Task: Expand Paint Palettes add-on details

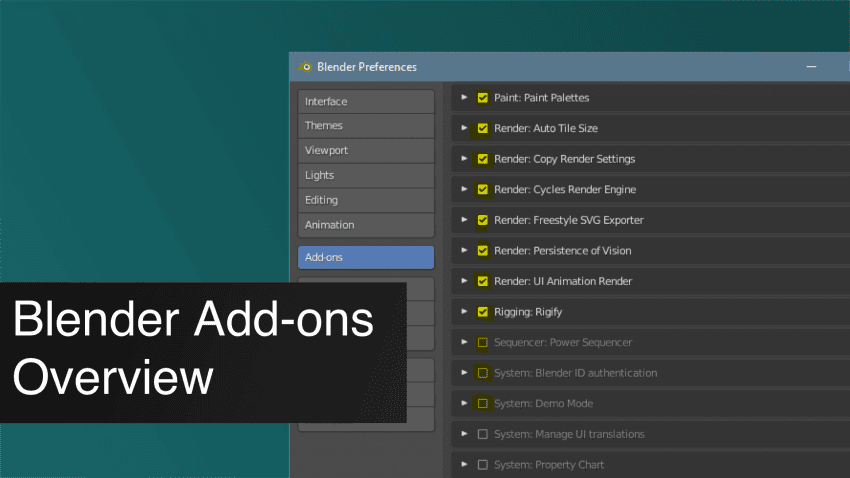Action: click(x=464, y=98)
